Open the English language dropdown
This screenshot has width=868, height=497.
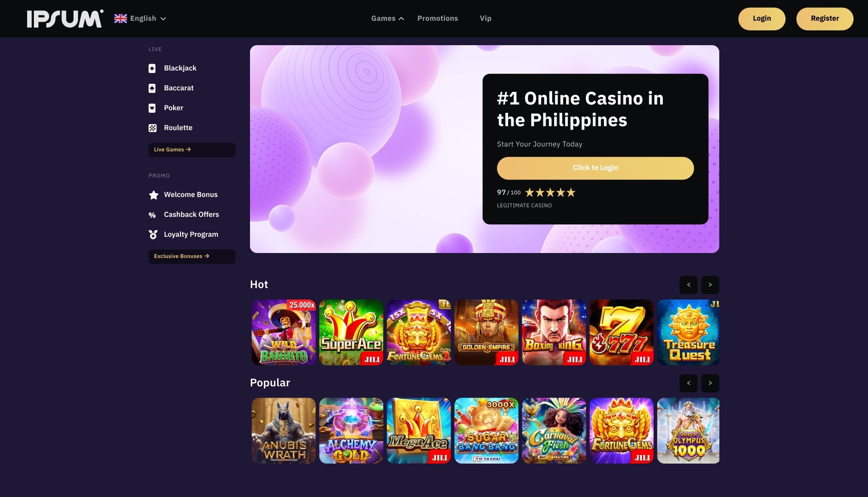pyautogui.click(x=140, y=19)
